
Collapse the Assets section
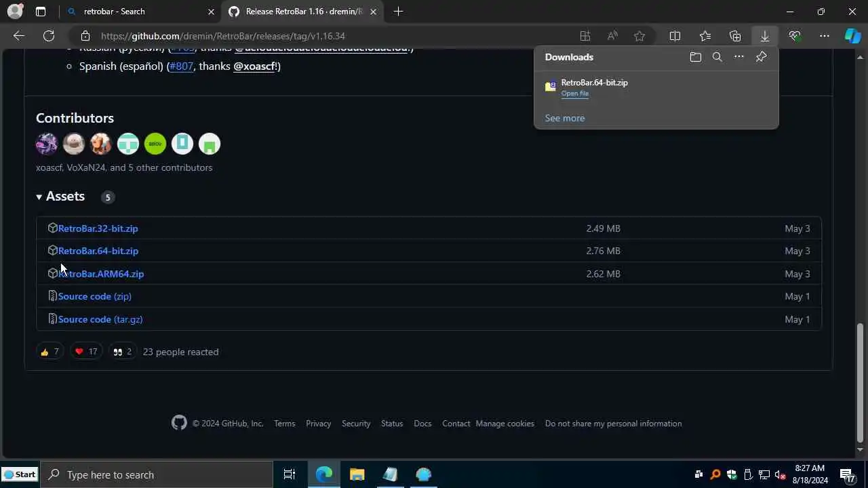(x=60, y=197)
